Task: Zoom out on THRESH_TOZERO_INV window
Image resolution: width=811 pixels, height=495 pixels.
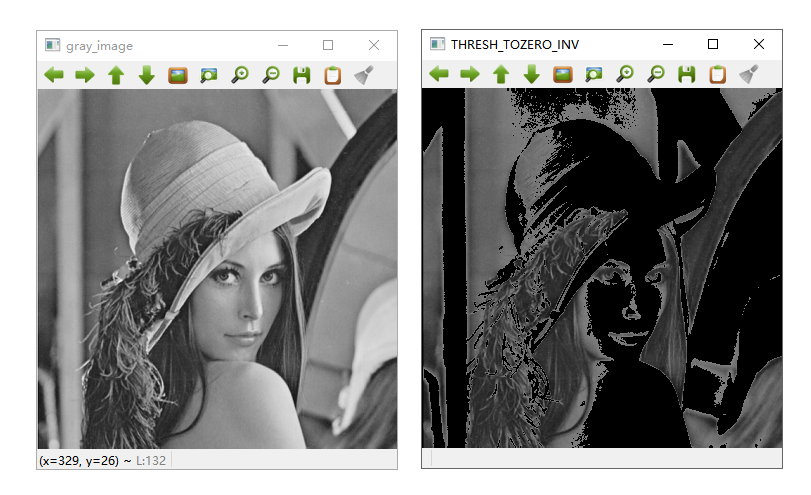Action: point(656,74)
